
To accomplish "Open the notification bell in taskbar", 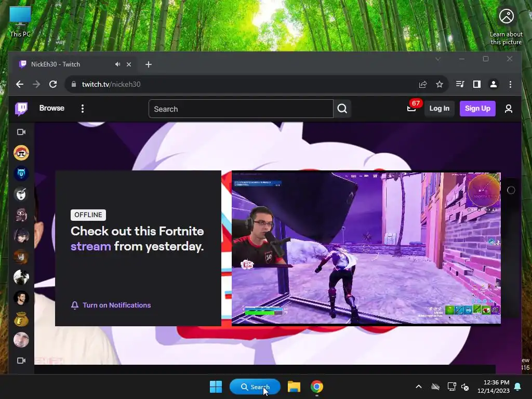I will (x=518, y=387).
